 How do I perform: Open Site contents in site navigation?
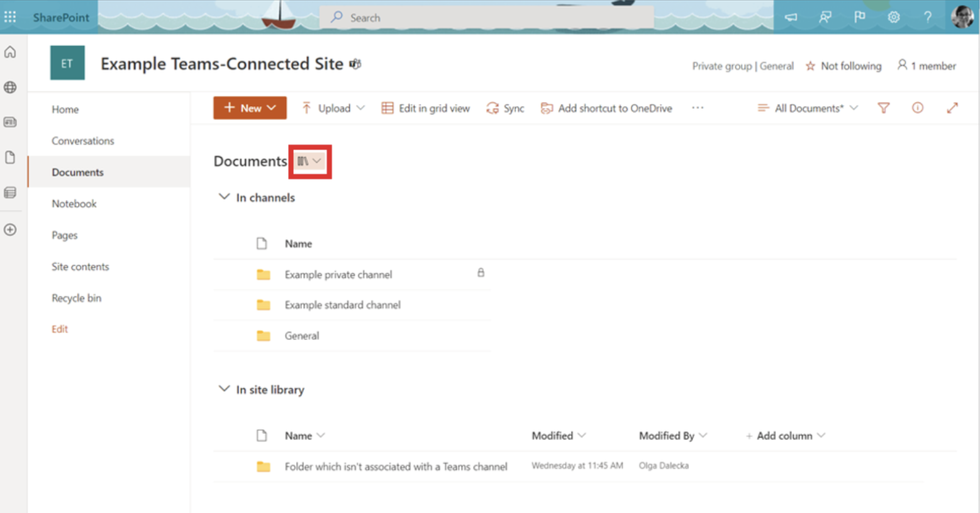81,267
